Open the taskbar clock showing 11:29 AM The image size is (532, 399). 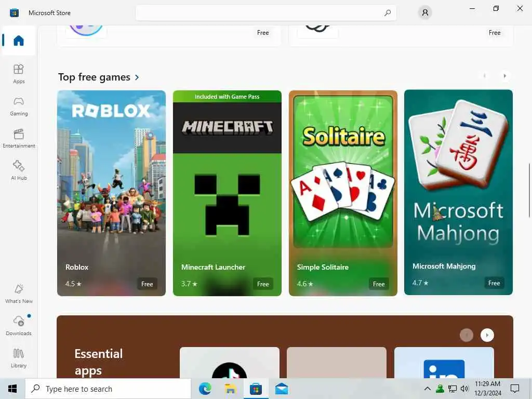point(487,389)
